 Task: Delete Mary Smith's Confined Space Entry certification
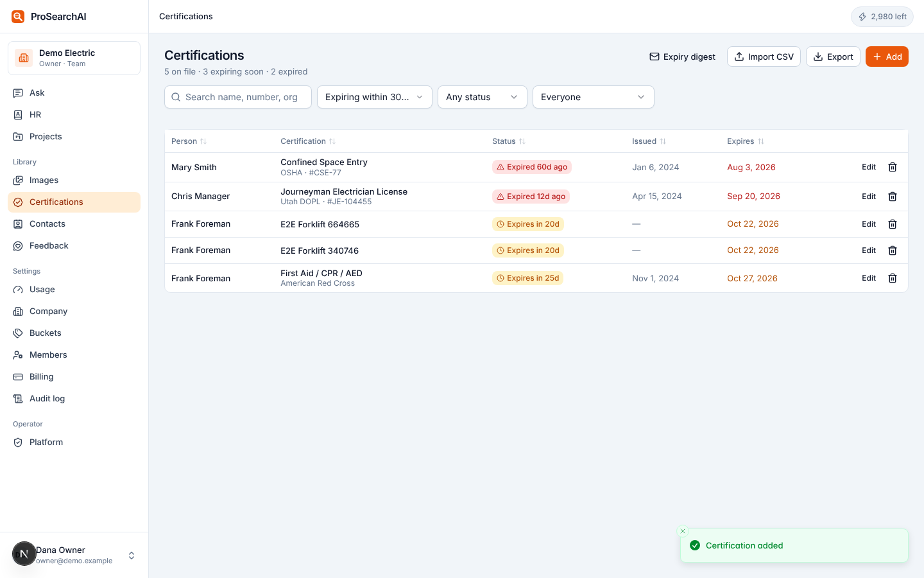892,167
